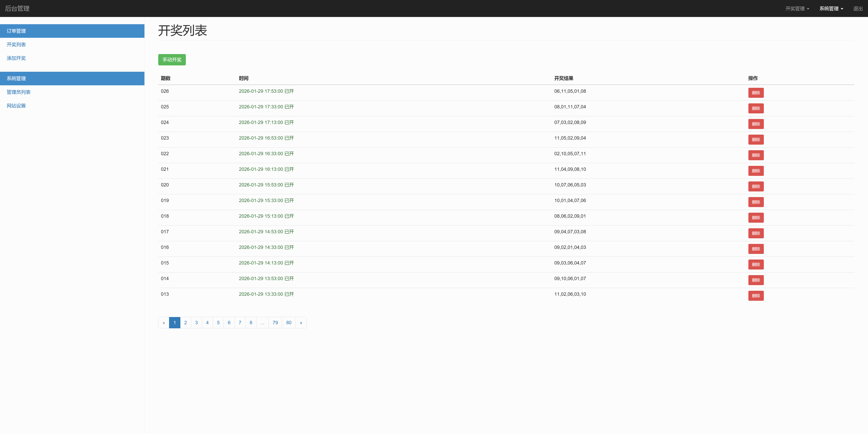Image resolution: width=868 pixels, height=434 pixels.
Task: Open the 开奖管理 dropdown menu
Action: 797,9
